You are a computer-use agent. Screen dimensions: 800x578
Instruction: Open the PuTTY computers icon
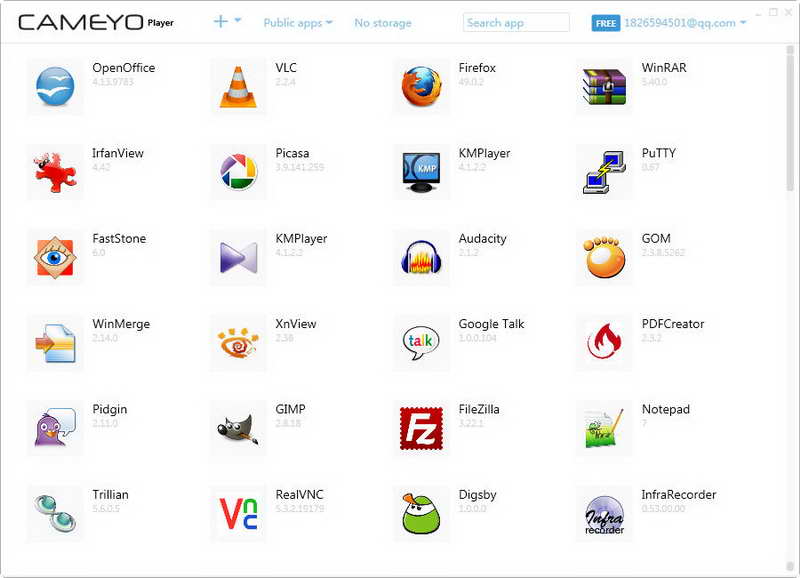pos(604,172)
